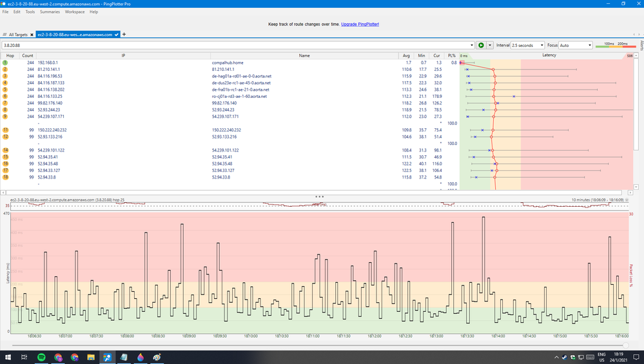Open dropdown arrow next to trace button

(x=490, y=45)
